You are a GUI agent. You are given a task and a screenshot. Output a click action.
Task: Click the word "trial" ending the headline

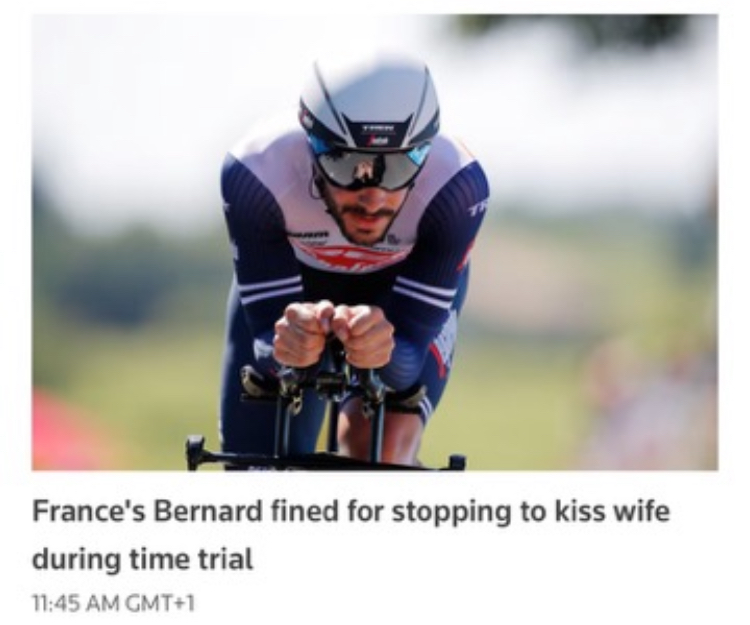coord(225,559)
